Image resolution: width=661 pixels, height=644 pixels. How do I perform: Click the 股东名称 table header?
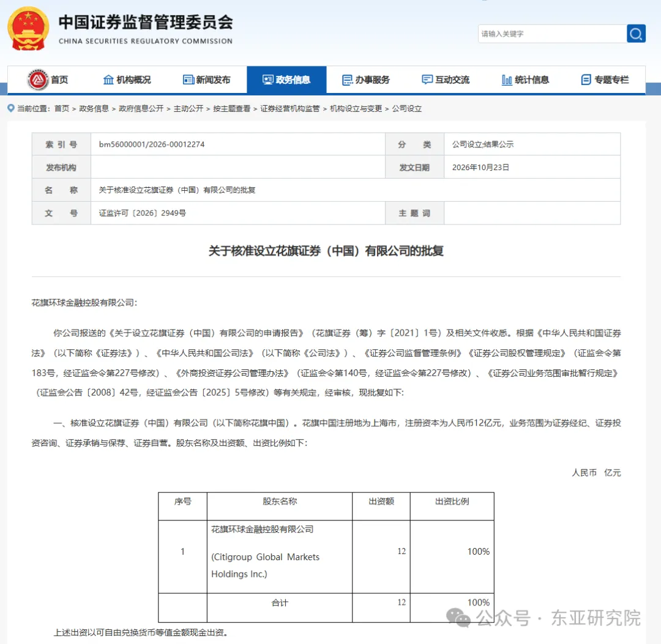280,502
